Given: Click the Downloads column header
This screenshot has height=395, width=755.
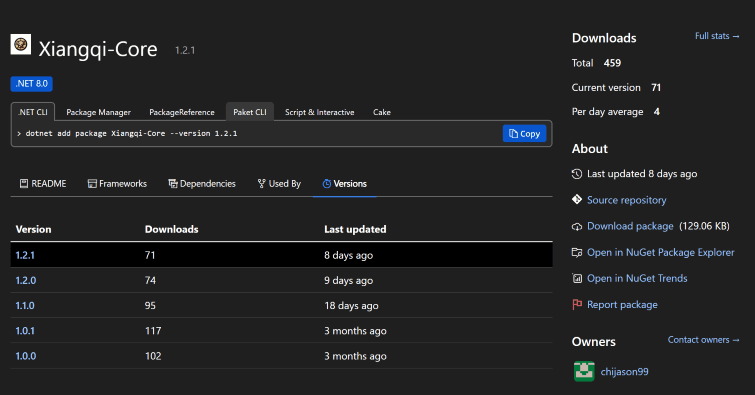Looking at the screenshot, I should click(x=171, y=229).
